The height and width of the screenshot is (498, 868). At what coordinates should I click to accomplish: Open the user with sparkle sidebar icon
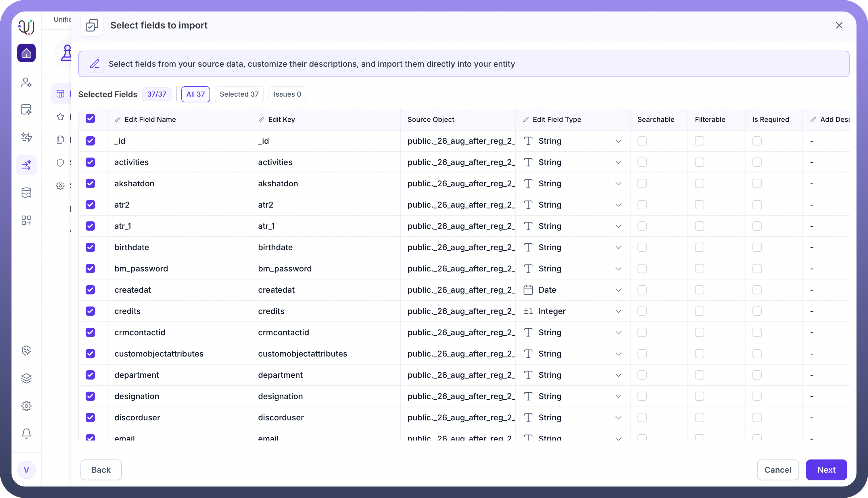click(26, 83)
